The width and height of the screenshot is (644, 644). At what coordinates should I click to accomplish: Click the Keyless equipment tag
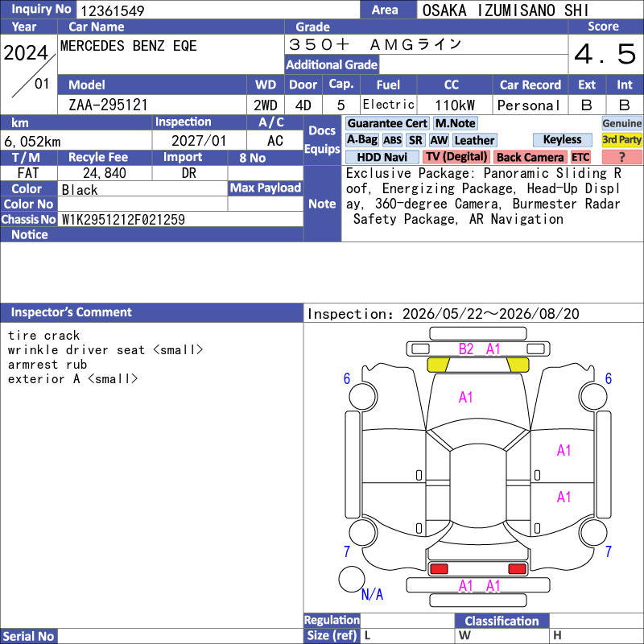pyautogui.click(x=562, y=140)
